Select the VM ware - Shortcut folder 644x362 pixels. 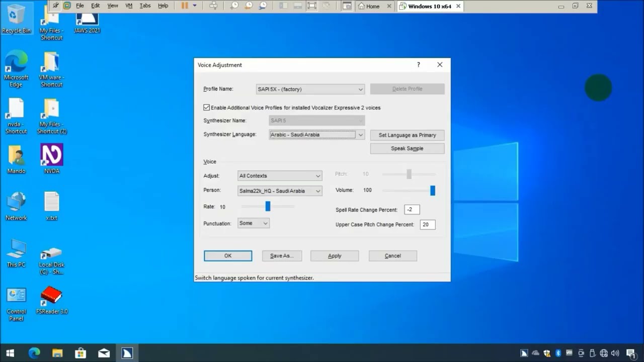point(51,69)
